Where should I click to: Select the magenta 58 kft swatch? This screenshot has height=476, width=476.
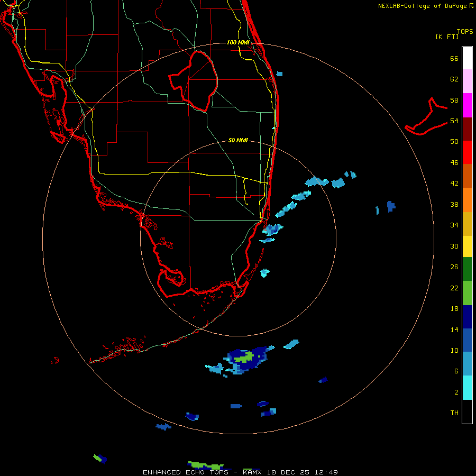click(467, 105)
